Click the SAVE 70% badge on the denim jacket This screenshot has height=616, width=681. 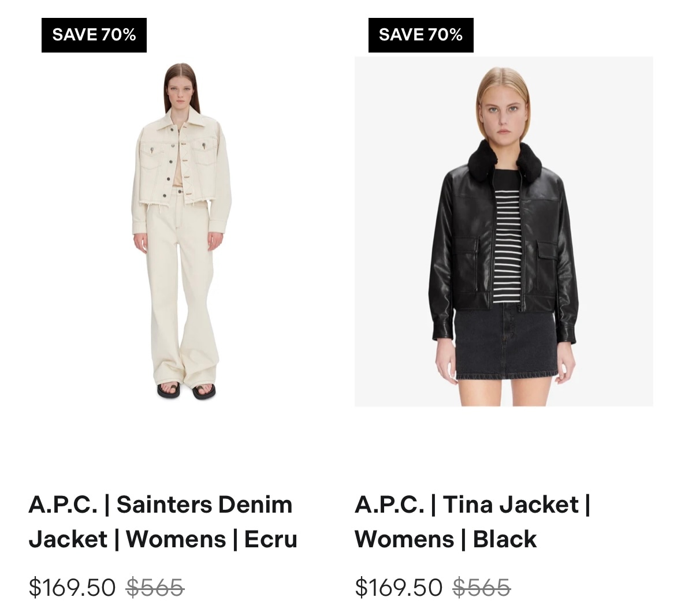[x=94, y=35]
